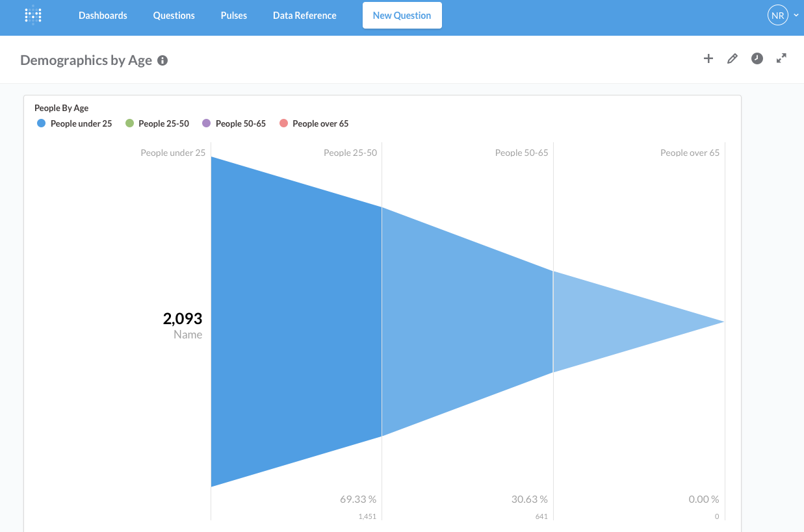Click the People 50-65 funnel step header
The height and width of the screenshot is (532, 804).
[x=522, y=153]
